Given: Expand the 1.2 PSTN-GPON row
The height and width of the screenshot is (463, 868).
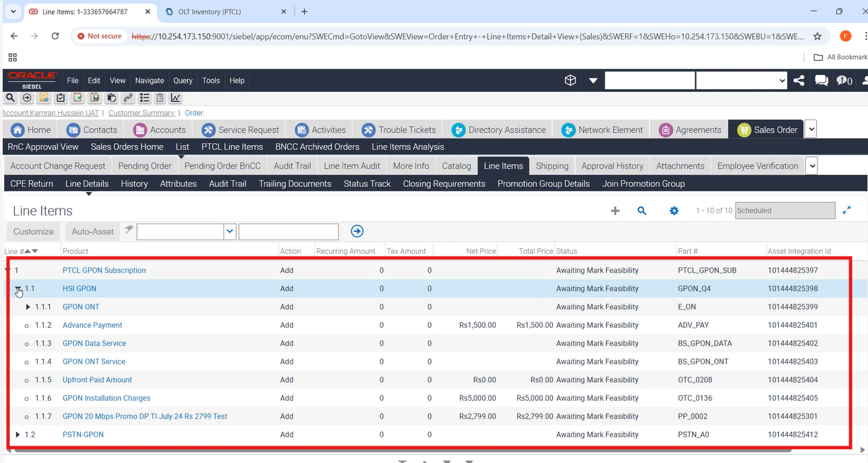Looking at the screenshot, I should 18,435.
